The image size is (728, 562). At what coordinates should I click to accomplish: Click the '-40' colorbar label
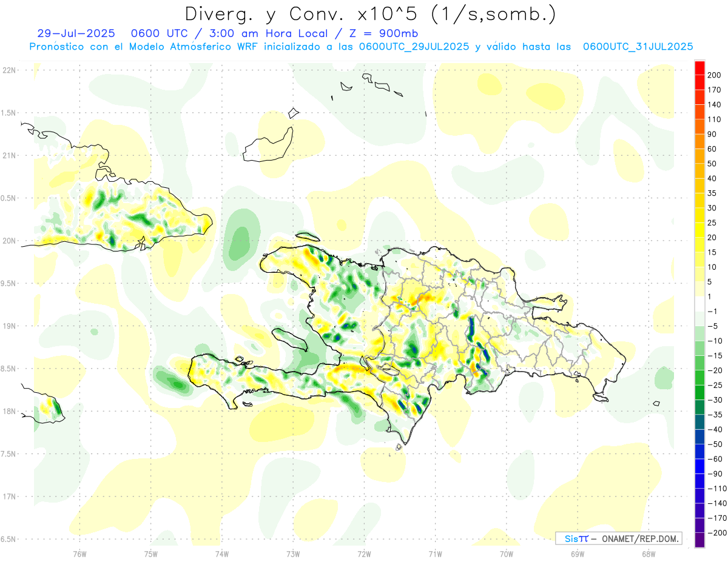click(x=714, y=430)
